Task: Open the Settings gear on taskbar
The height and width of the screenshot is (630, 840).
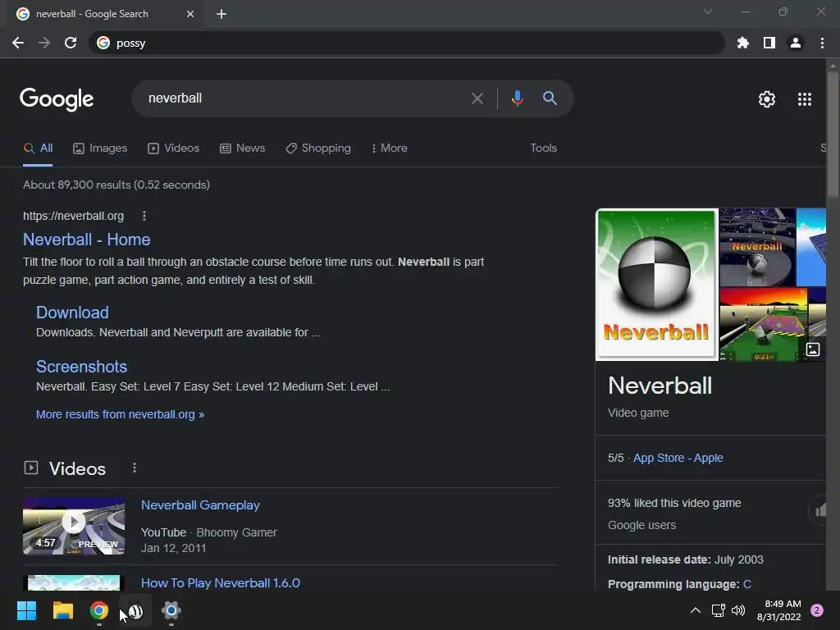Action: pyautogui.click(x=171, y=610)
